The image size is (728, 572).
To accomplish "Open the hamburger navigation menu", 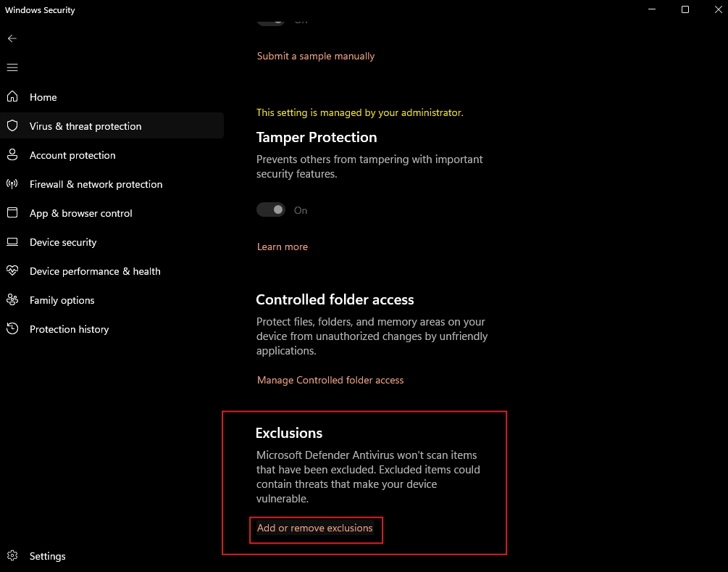I will tap(12, 67).
